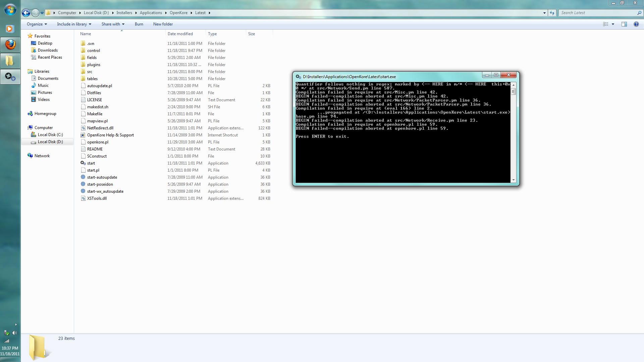The height and width of the screenshot is (362, 644).
Task: Select the tables folder
Action: point(92,79)
